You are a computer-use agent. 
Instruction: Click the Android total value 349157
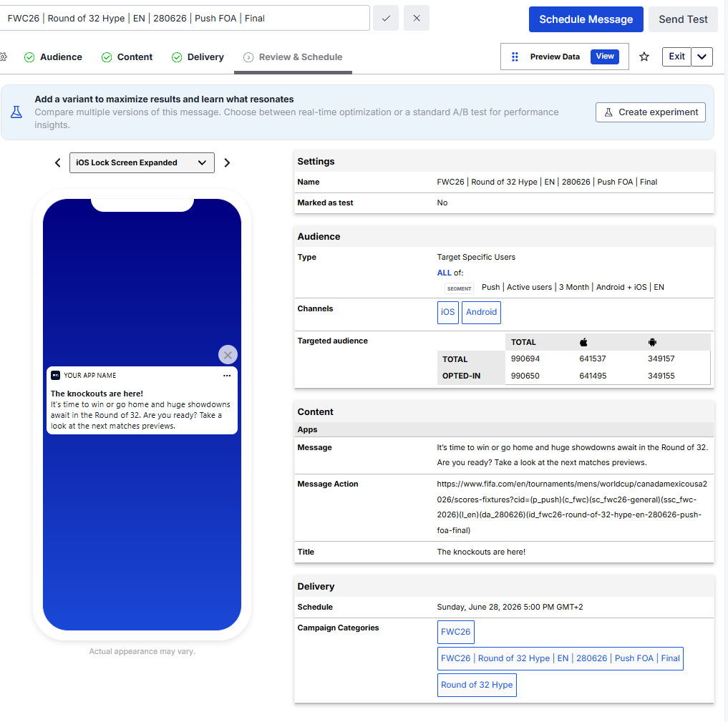(661, 358)
